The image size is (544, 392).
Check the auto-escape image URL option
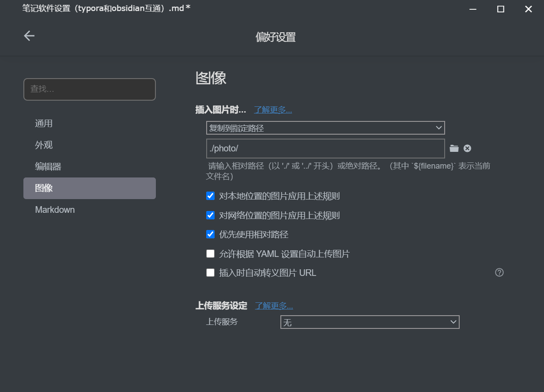pos(210,272)
